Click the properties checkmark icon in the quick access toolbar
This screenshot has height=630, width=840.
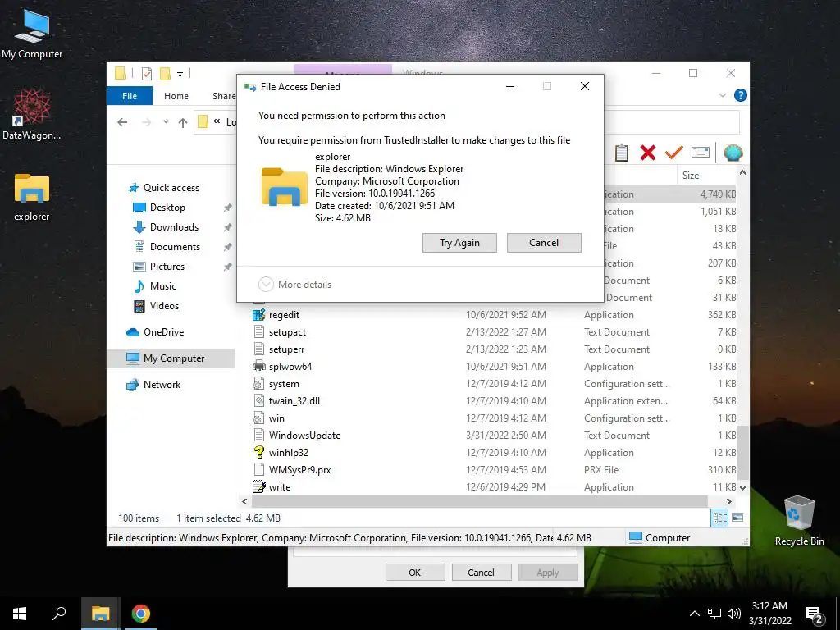(x=147, y=73)
